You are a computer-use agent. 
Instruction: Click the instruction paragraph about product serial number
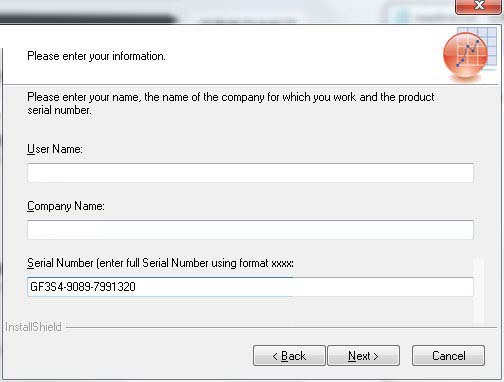(x=231, y=103)
